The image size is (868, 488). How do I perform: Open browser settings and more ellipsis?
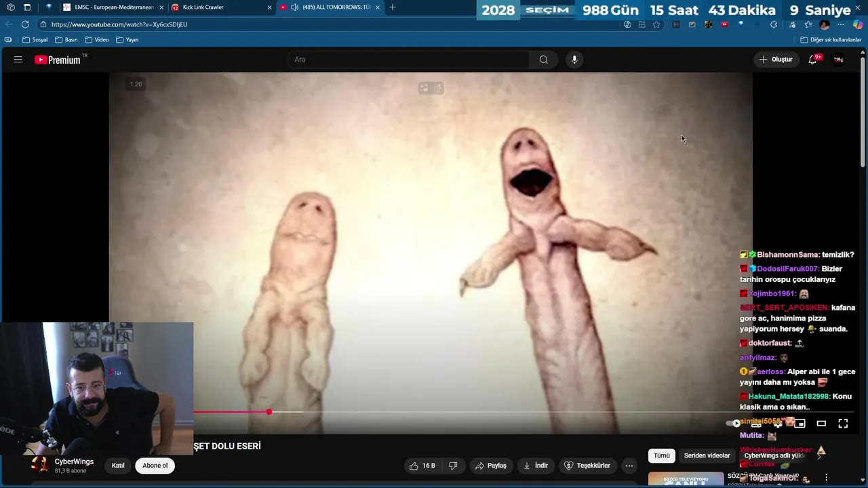tap(841, 24)
